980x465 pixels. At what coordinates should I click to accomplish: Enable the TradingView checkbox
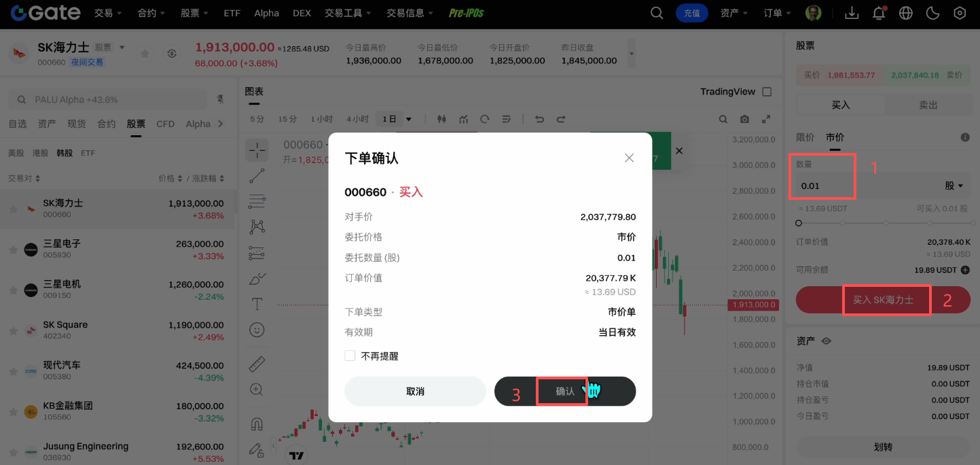(x=767, y=92)
